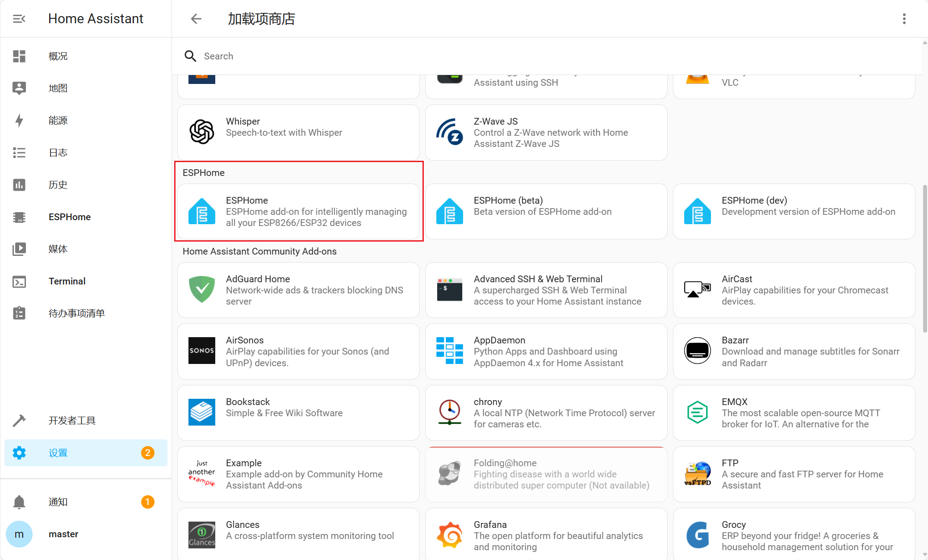Screen dimensions: 928x560
Task: Open the ESPHome add-on card
Action: coord(298,211)
